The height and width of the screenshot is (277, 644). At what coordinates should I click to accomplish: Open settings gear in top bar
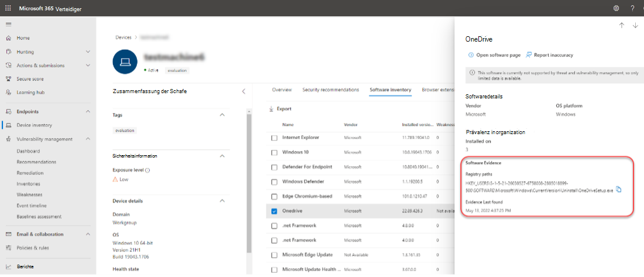[x=616, y=8]
